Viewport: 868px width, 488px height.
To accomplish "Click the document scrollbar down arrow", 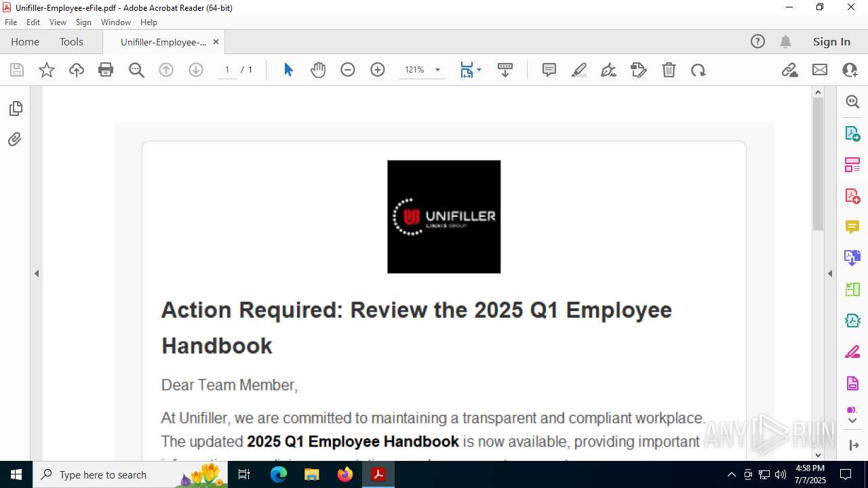I will tap(818, 455).
